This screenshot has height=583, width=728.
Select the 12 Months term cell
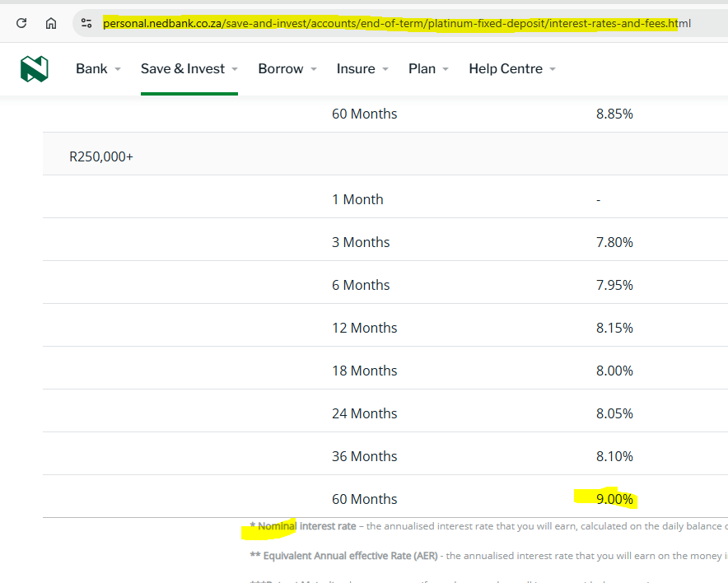(x=365, y=328)
